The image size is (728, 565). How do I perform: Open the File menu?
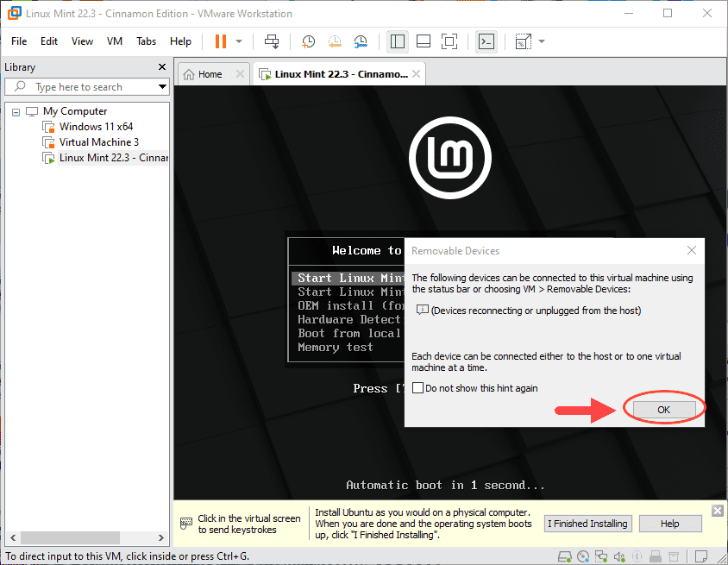tap(19, 41)
